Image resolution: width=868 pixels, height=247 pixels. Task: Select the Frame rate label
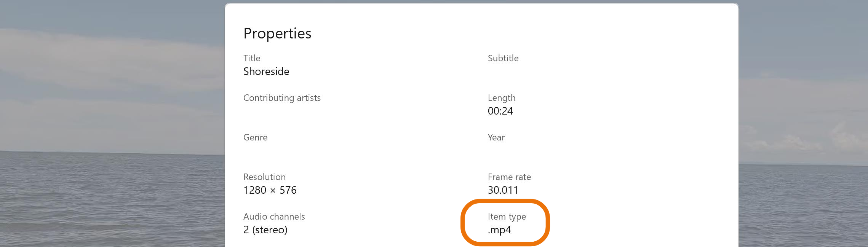[x=509, y=177]
